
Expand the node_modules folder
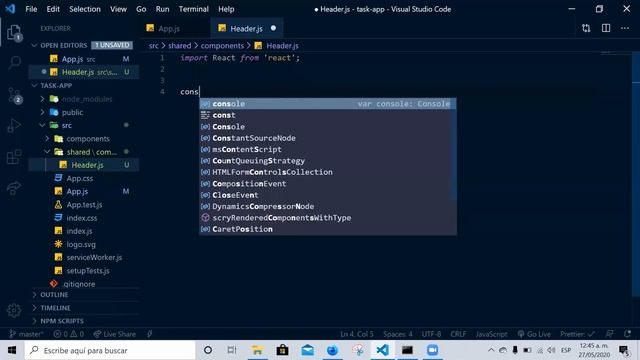pos(84,99)
